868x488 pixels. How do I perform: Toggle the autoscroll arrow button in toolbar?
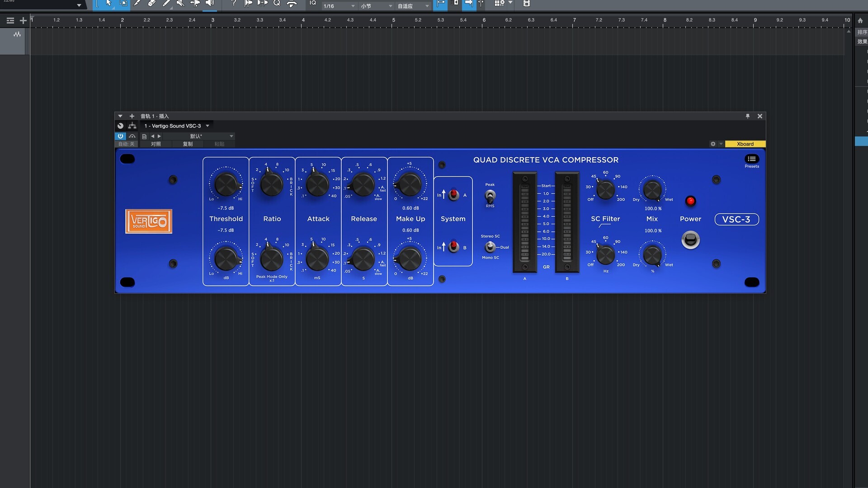click(x=469, y=4)
